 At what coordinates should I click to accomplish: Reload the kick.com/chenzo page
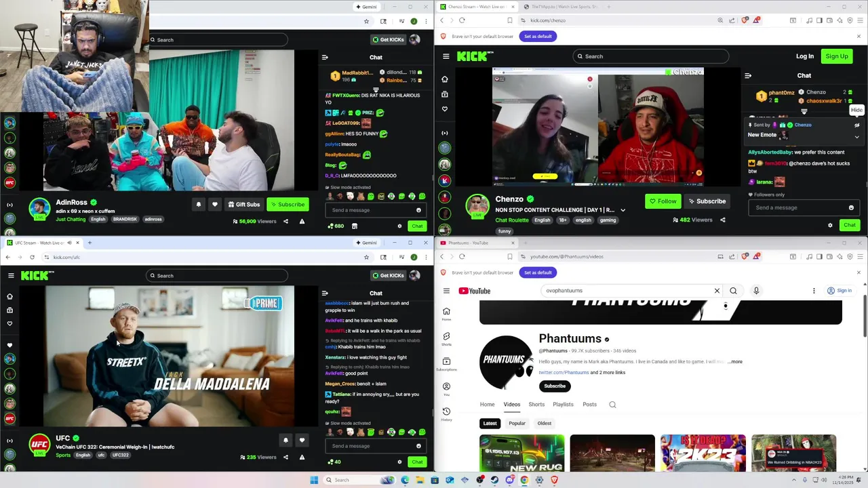[x=462, y=20]
